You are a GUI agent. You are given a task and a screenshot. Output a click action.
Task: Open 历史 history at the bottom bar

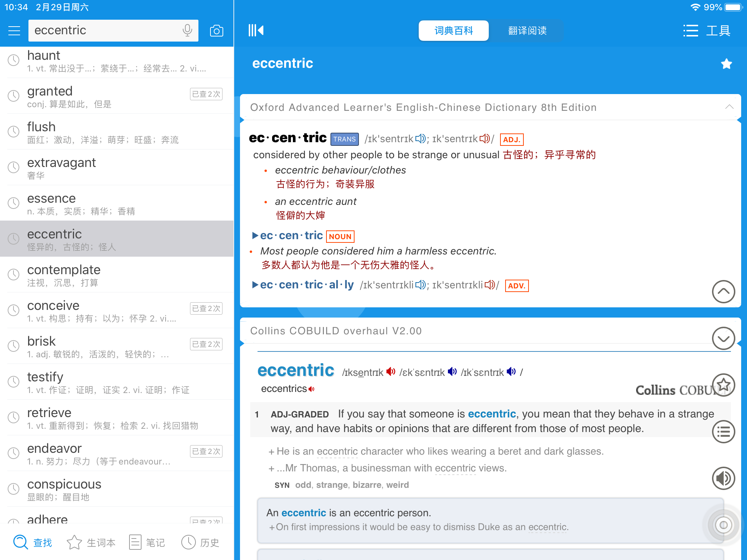click(x=200, y=542)
